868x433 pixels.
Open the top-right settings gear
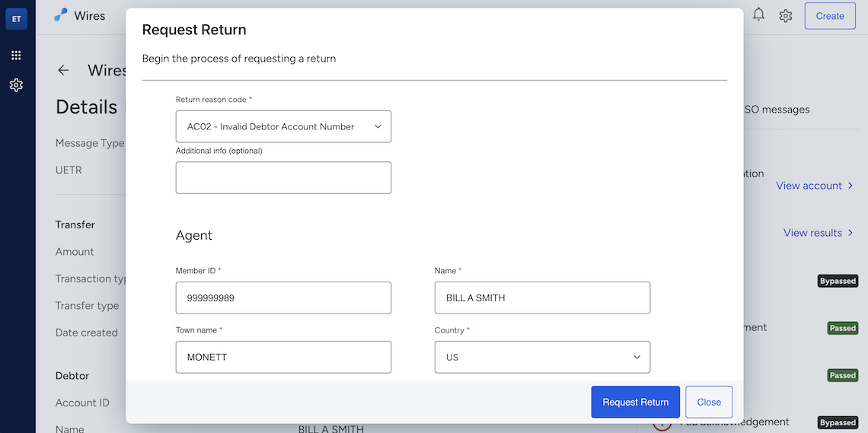click(x=786, y=16)
